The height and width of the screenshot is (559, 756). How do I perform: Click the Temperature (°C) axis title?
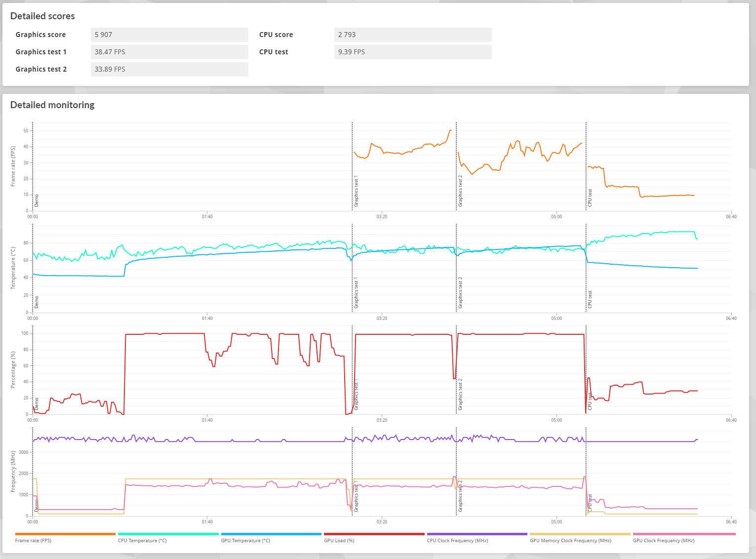click(13, 268)
